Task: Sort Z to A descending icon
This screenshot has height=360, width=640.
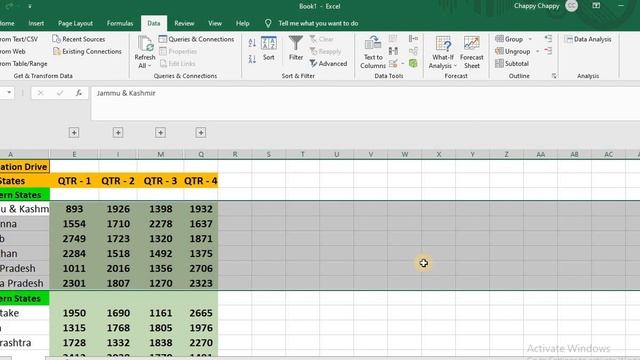Action: click(252, 59)
